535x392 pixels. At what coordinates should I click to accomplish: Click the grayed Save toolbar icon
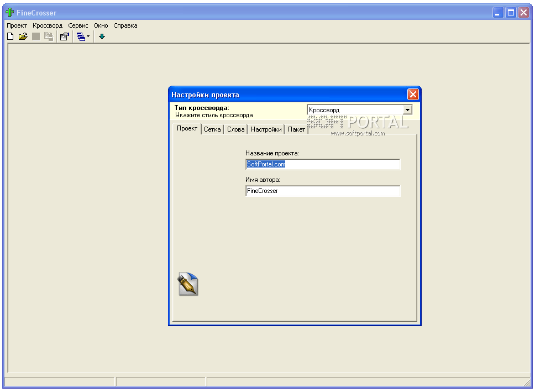36,36
